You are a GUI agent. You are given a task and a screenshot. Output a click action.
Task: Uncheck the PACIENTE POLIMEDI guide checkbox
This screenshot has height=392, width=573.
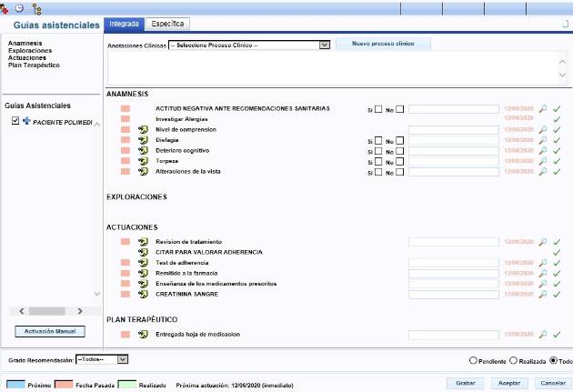click(15, 121)
